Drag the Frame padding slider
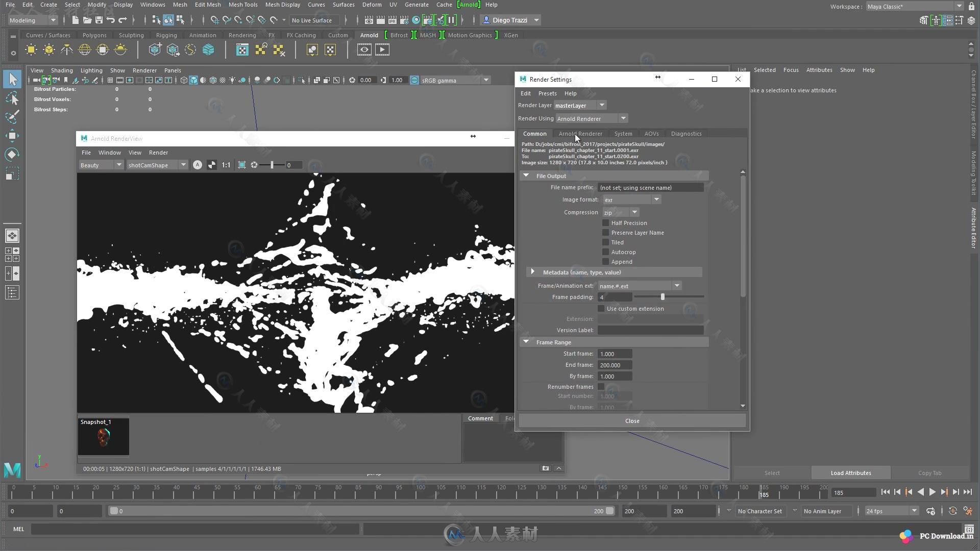 [663, 297]
